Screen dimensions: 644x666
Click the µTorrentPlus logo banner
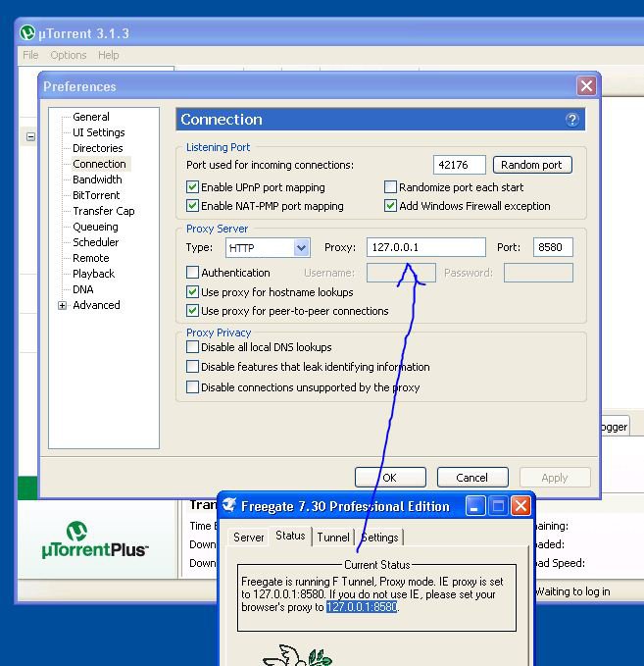(95, 540)
